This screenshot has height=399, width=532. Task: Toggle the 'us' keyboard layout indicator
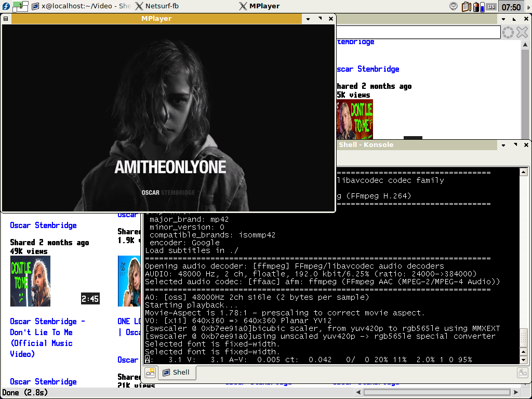[x=490, y=7]
